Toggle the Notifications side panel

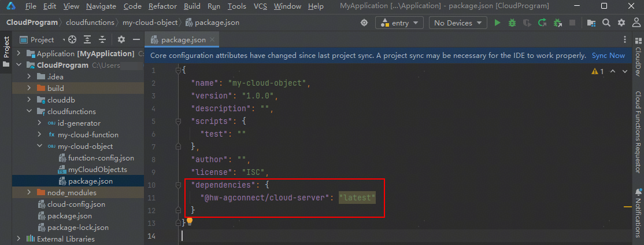(638, 214)
